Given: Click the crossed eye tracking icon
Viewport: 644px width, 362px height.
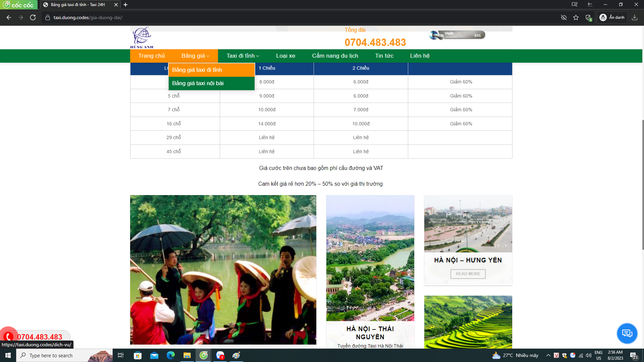Looking at the screenshot, I should pos(564,17).
